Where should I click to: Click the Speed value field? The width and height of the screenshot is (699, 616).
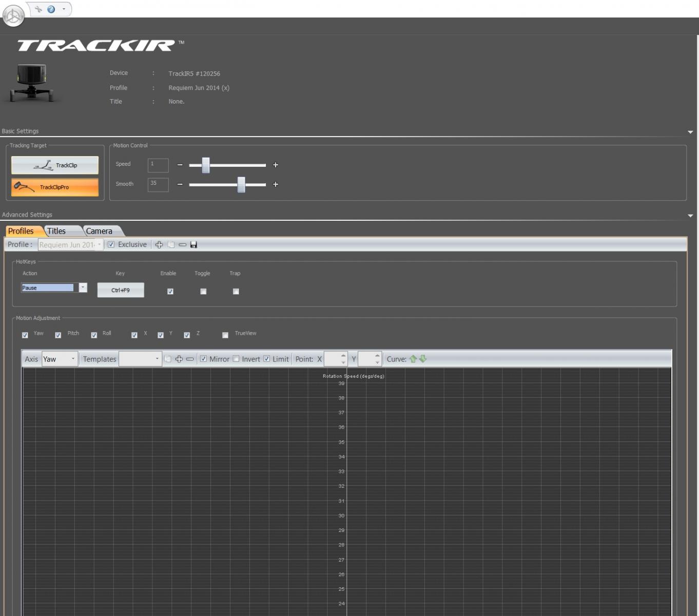click(x=158, y=165)
